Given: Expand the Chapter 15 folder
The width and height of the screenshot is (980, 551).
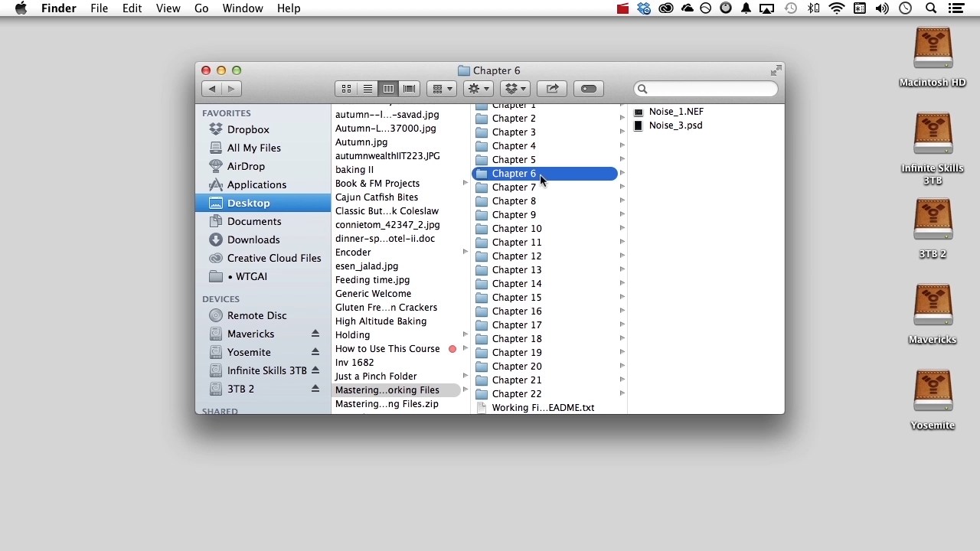Looking at the screenshot, I should point(622,297).
